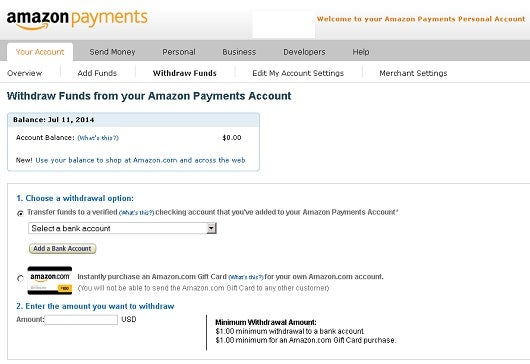Screen dimensions: 530x364
Task: Open Merchant Settings page
Action: (x=413, y=73)
